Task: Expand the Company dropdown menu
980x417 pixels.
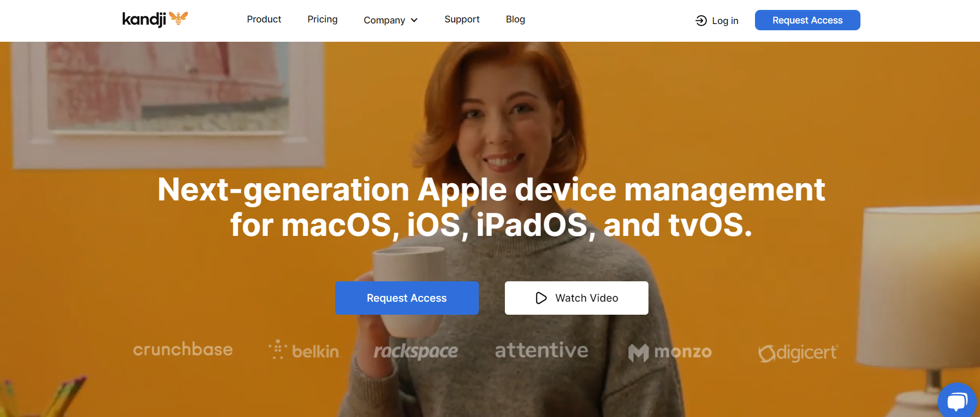Action: coord(384,20)
